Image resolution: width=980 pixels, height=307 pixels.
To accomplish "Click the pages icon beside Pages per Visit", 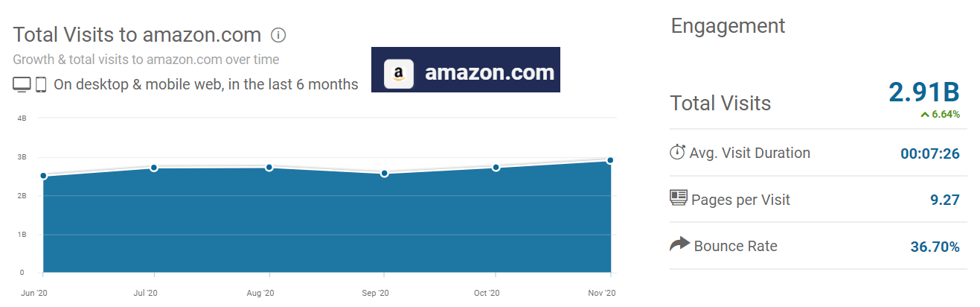I will pos(678,198).
